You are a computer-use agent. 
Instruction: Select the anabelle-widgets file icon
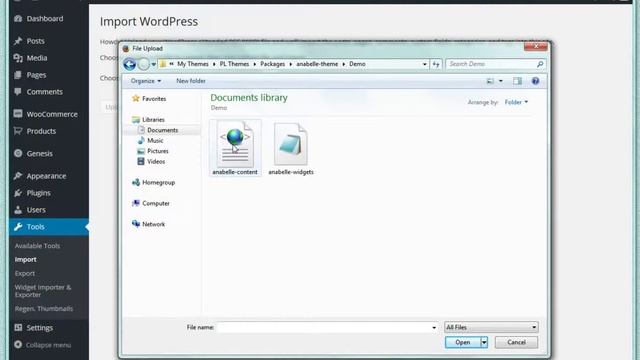pos(291,145)
